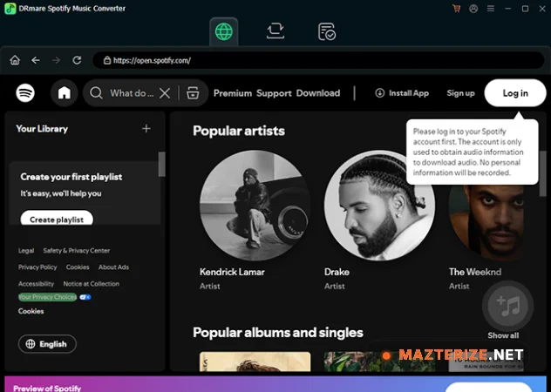551x392 pixels.
Task: Open Drake artist image
Action: [x=379, y=206]
